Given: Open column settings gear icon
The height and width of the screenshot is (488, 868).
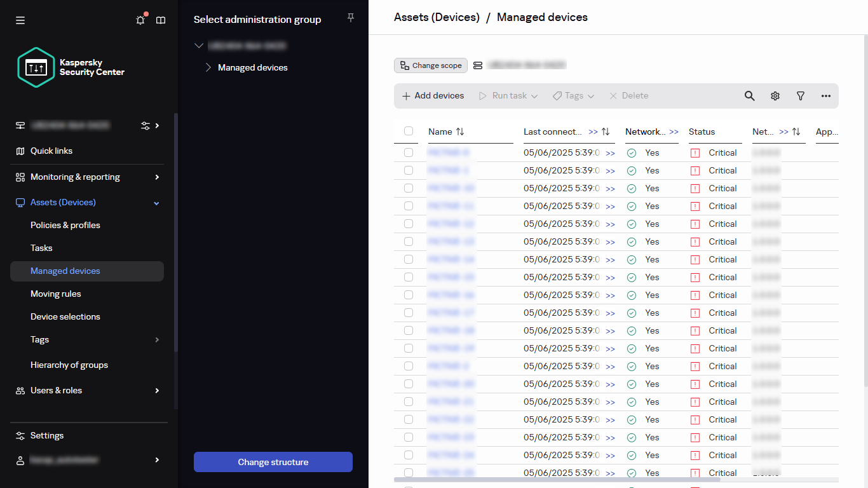Looking at the screenshot, I should [775, 96].
